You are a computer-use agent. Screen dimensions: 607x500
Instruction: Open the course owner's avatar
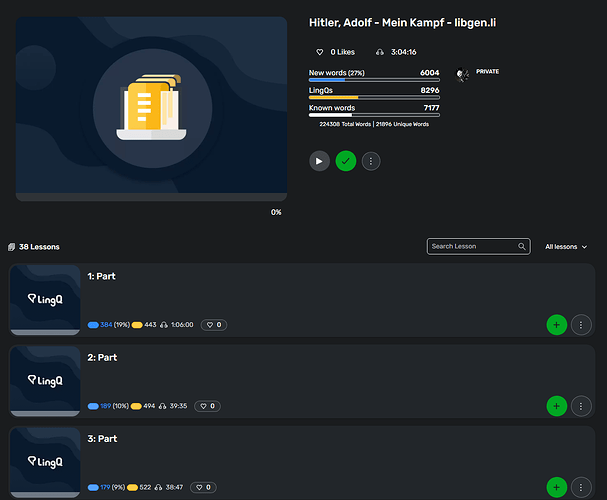pyautogui.click(x=463, y=75)
